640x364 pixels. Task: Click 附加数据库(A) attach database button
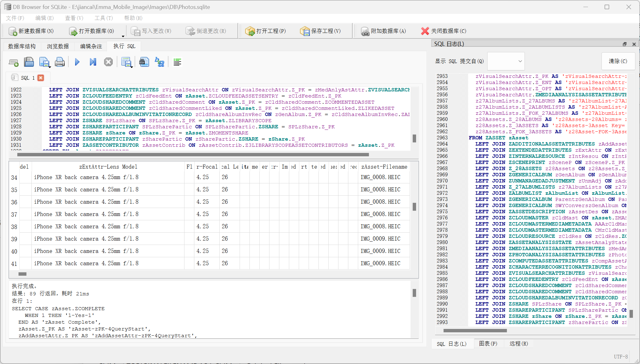383,31
